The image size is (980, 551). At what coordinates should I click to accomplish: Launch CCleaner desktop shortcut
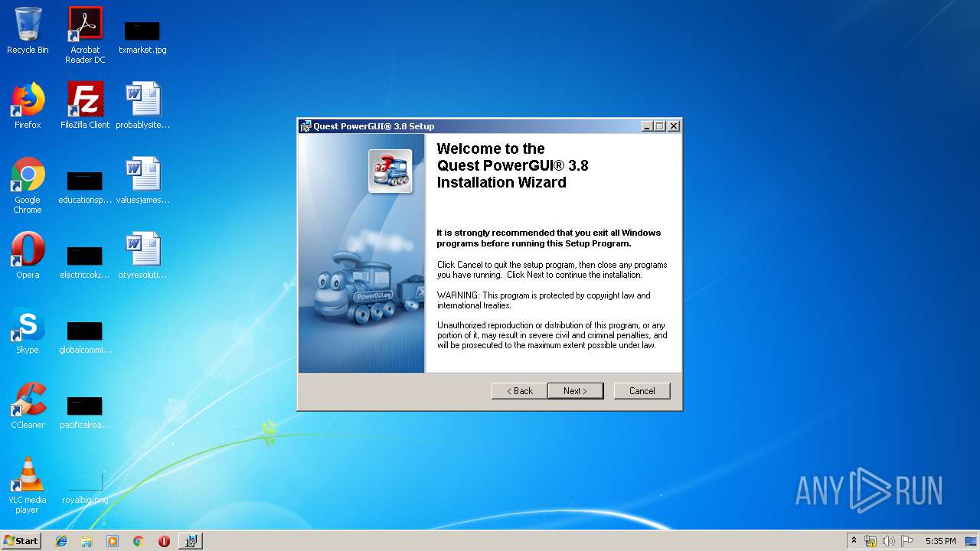pyautogui.click(x=28, y=406)
